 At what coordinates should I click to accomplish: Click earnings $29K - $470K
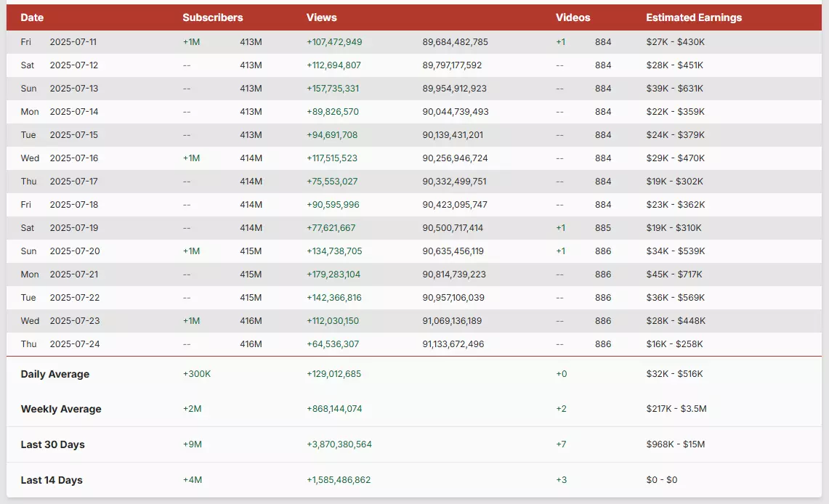(675, 158)
